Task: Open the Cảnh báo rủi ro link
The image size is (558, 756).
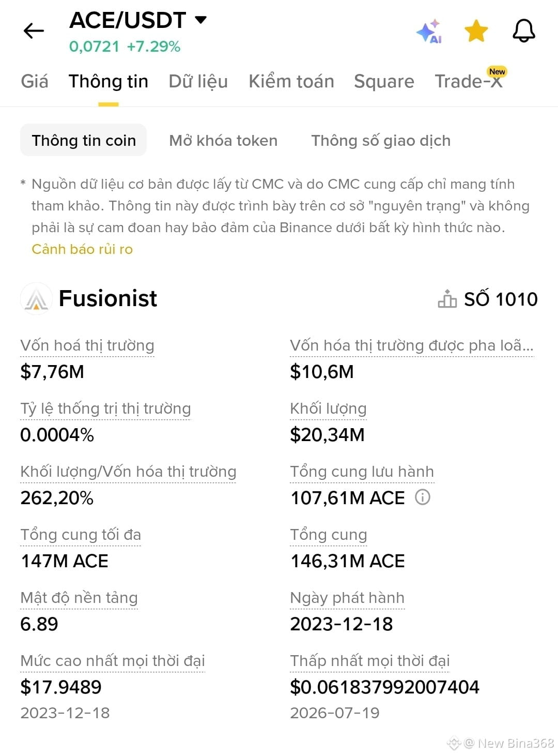Action: coord(82,249)
